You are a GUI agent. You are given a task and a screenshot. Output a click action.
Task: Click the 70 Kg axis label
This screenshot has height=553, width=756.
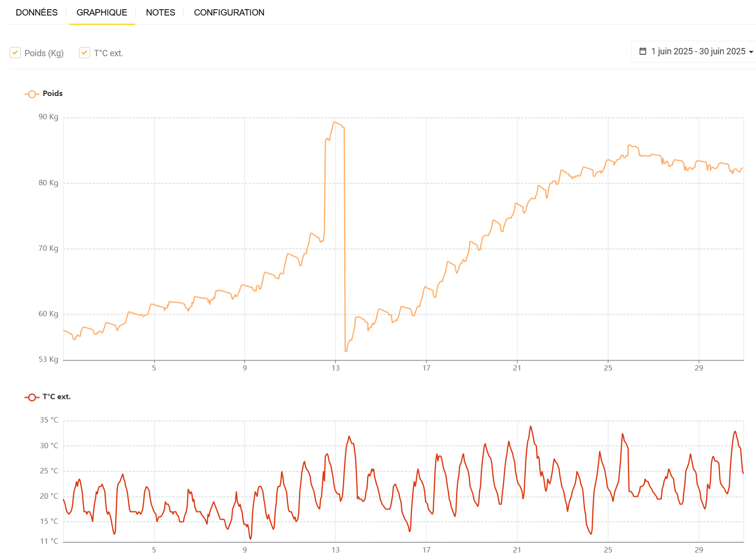pos(48,248)
